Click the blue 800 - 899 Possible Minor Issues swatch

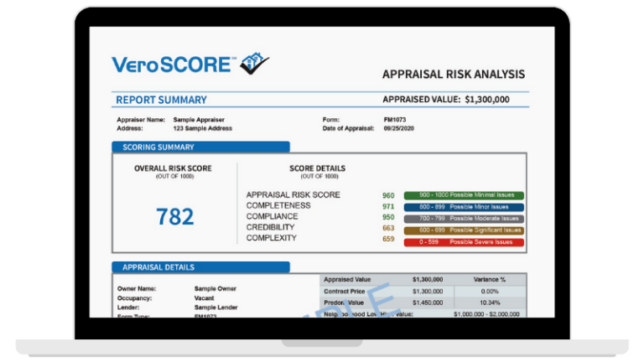click(464, 207)
